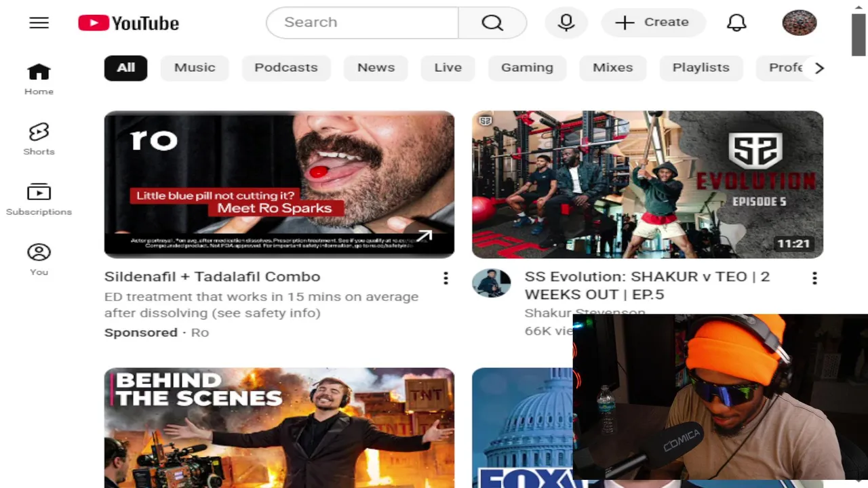Click the Create button

click(x=653, y=22)
